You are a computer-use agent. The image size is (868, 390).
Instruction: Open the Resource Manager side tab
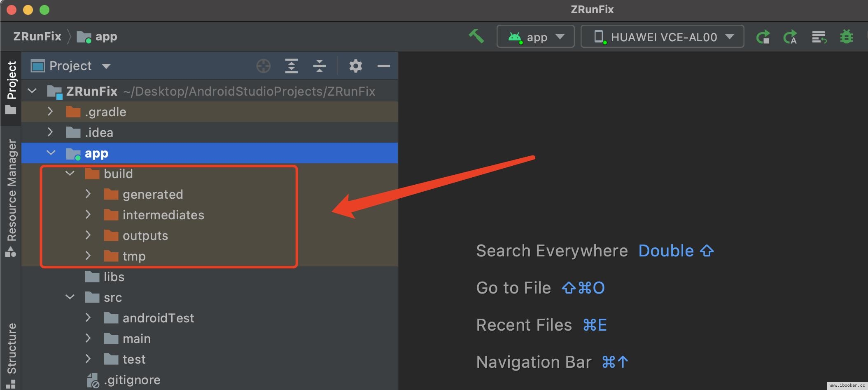point(11,198)
